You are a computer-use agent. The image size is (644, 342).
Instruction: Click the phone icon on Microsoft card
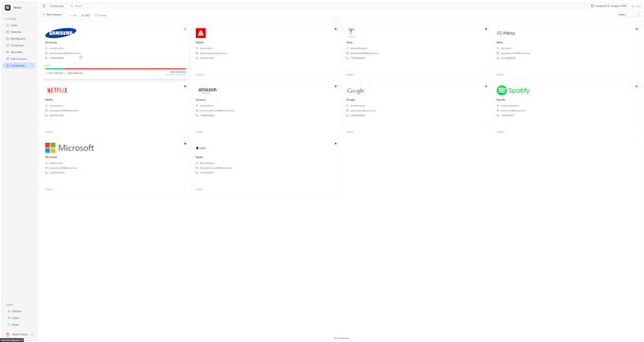pyautogui.click(x=46, y=173)
